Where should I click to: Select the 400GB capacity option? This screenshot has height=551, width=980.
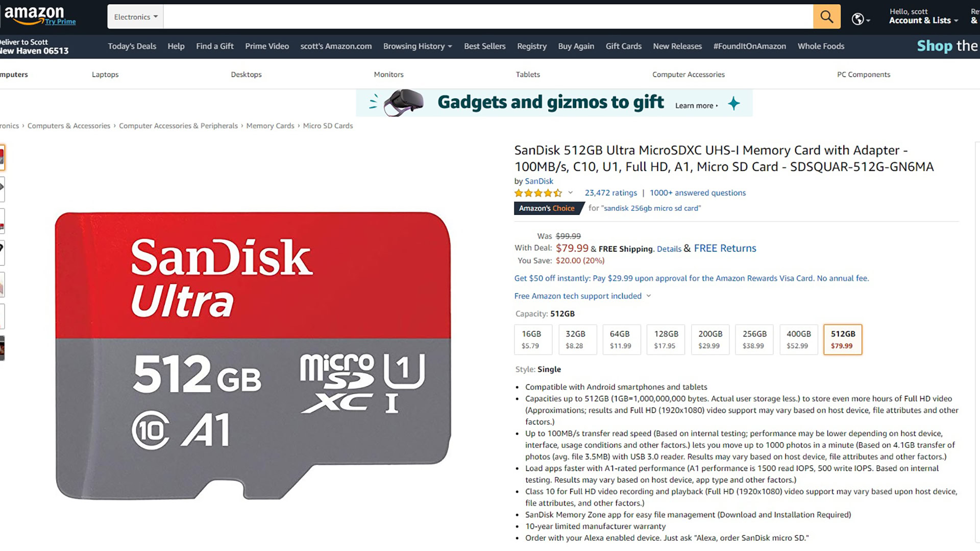(x=798, y=340)
